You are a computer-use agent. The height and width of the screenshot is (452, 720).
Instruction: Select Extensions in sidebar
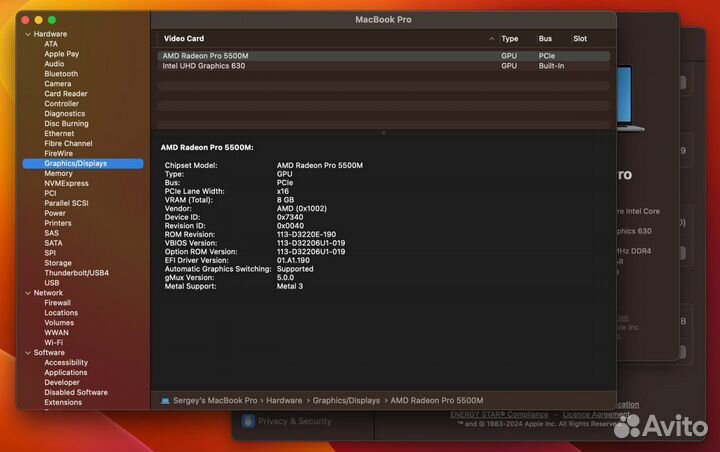(x=63, y=402)
